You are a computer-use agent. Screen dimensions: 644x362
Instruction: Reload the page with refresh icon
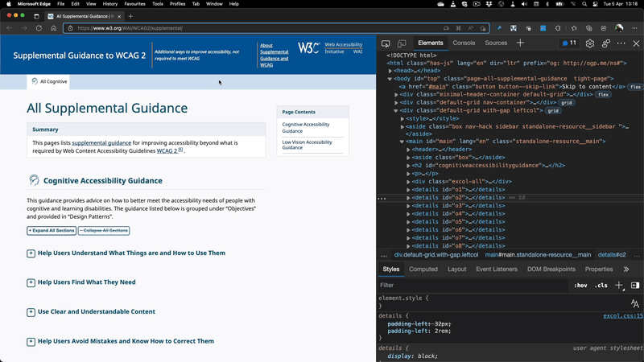pos(39,28)
